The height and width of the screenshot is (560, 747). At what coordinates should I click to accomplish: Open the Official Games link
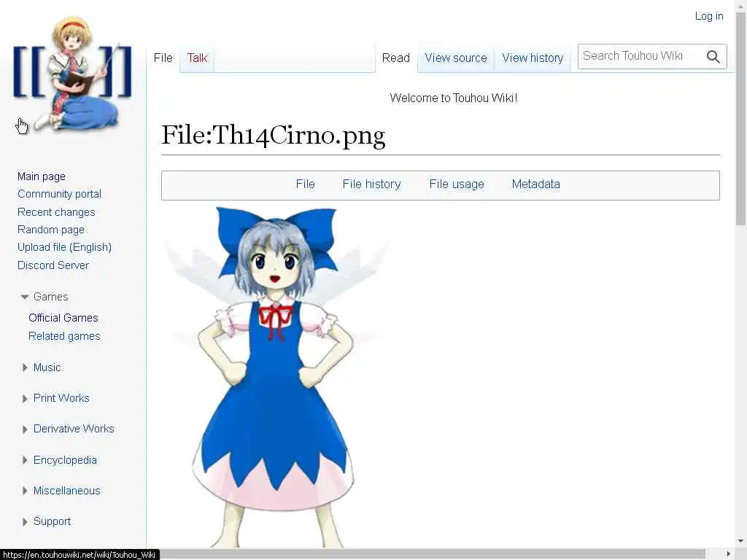coord(63,318)
